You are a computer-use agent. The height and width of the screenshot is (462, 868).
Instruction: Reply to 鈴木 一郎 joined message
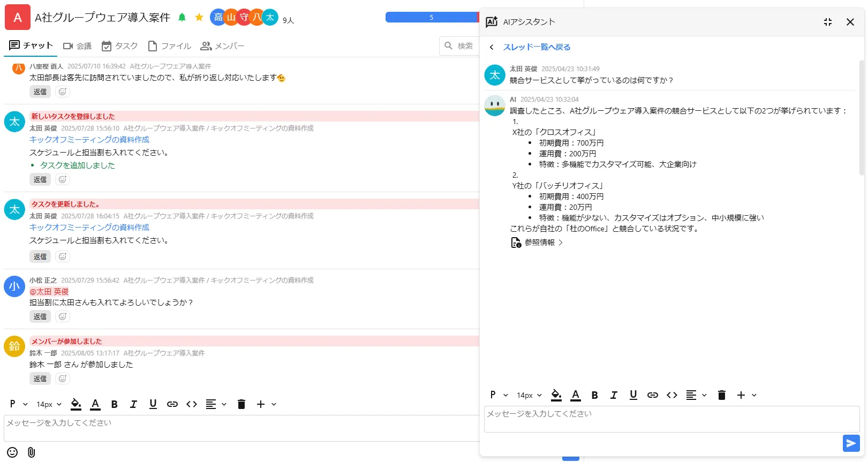[x=40, y=378]
